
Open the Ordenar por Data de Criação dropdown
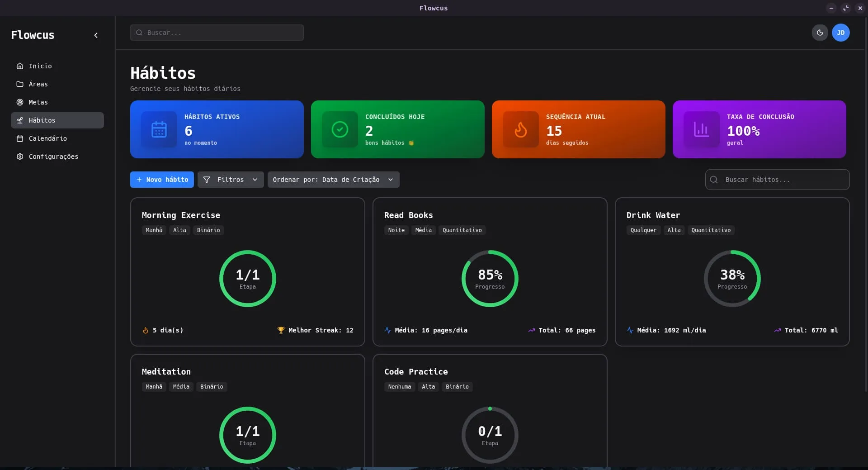point(333,180)
